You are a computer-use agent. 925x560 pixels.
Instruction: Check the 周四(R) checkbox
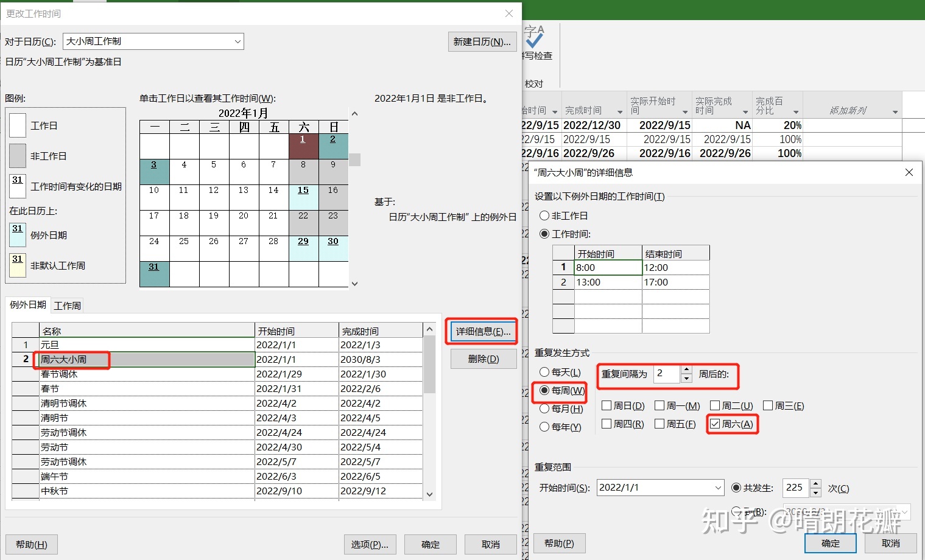click(x=607, y=424)
